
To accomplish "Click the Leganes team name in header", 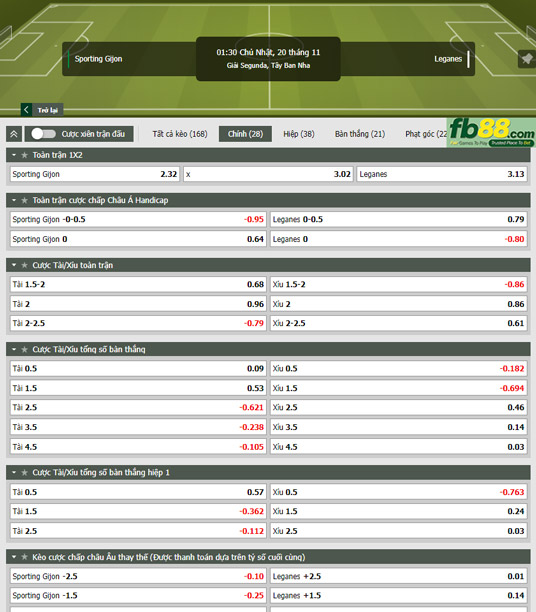I will coord(448,59).
